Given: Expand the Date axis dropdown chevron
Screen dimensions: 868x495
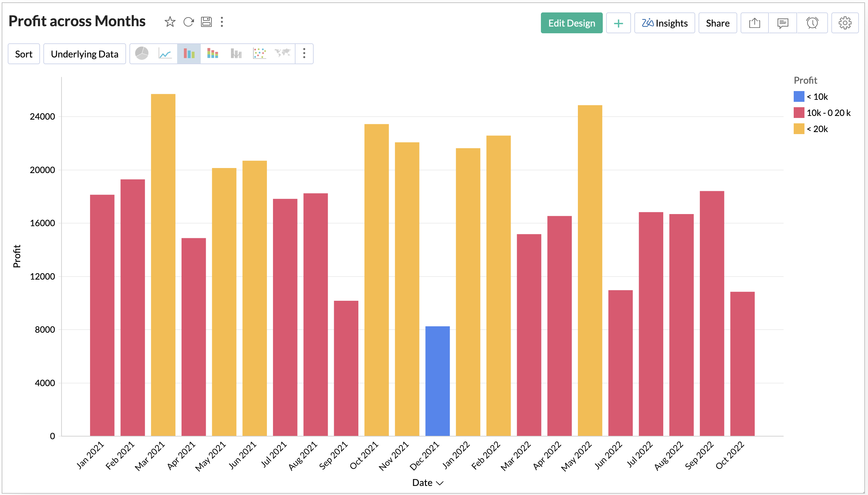Looking at the screenshot, I should tap(440, 483).
